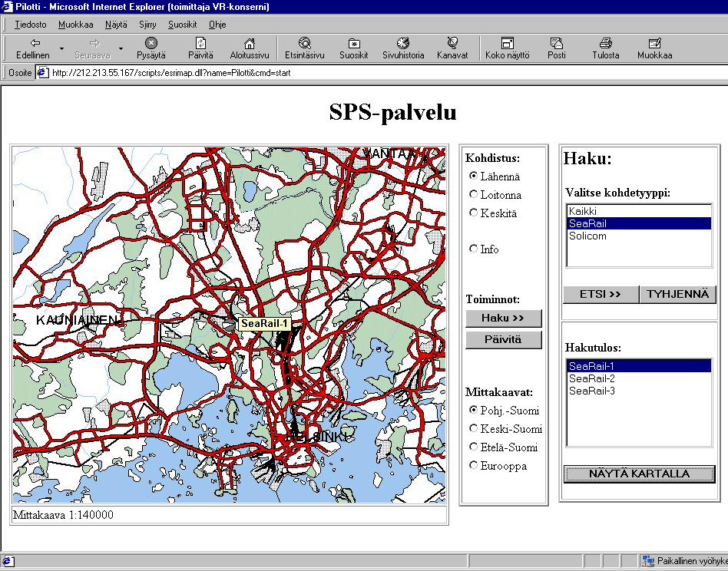Open the Tiedosto menu
The image size is (728, 571).
click(31, 25)
